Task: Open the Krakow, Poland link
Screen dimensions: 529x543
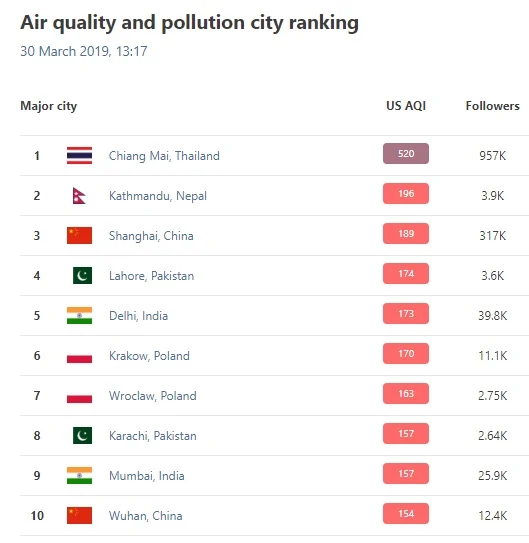Action: [149, 356]
